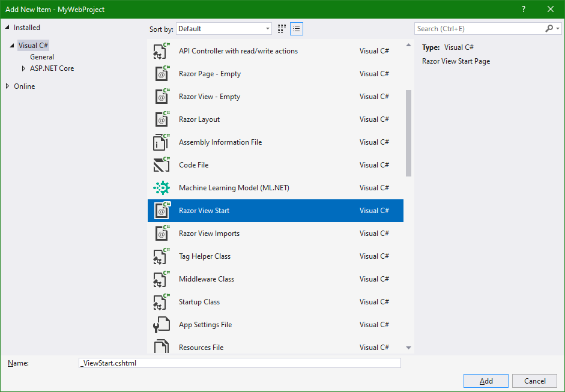Viewport: 565px width, 392px height.
Task: Click the API Controller template icon
Action: coord(162,51)
